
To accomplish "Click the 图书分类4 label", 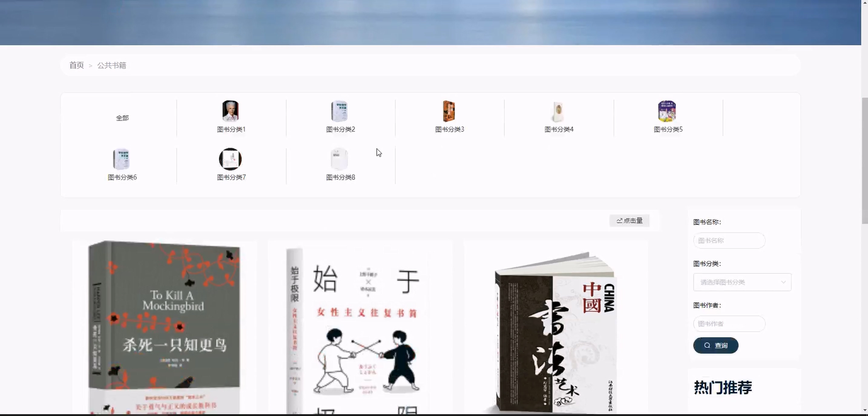I will coord(559,129).
